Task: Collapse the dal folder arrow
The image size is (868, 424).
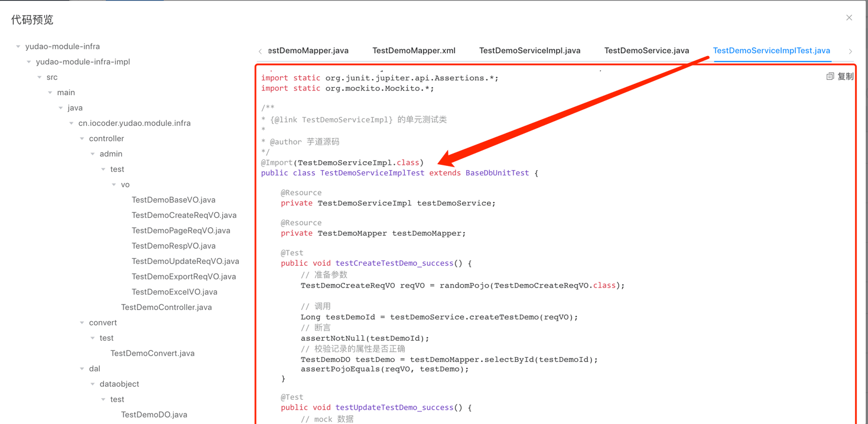Action: [x=82, y=369]
